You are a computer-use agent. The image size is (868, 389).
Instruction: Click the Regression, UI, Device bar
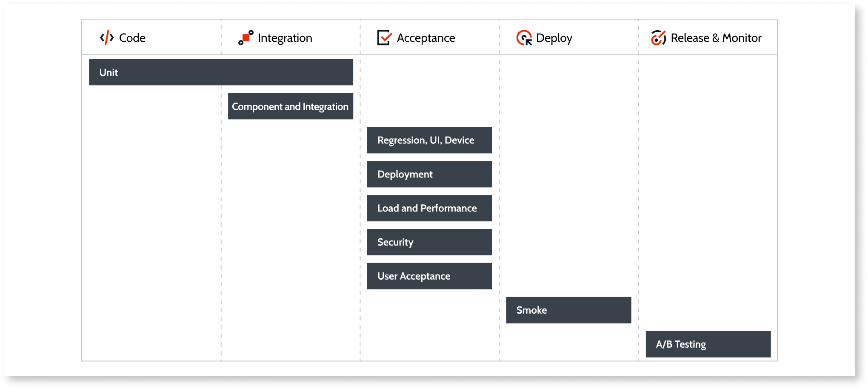coord(429,140)
